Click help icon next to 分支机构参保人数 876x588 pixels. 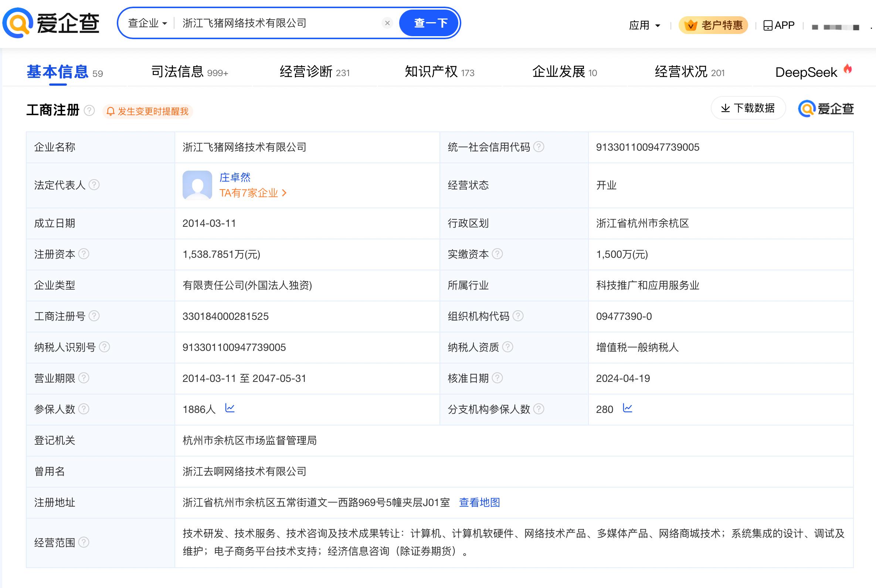[539, 409]
